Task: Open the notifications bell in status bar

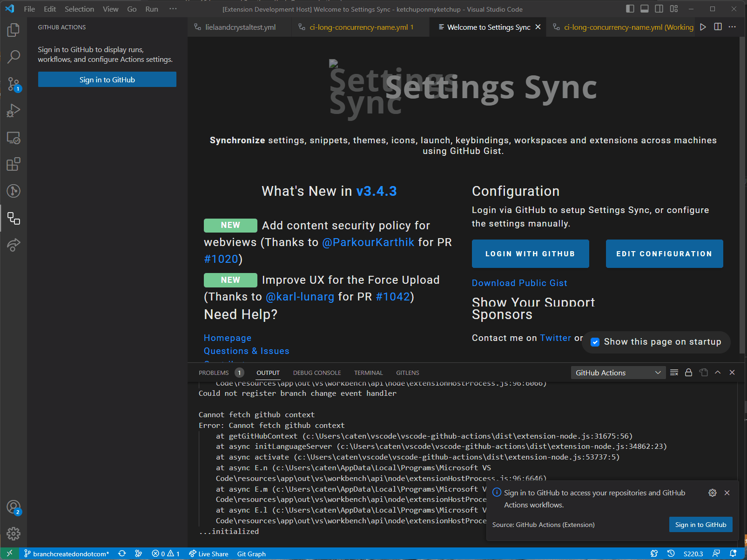Action: (x=733, y=553)
